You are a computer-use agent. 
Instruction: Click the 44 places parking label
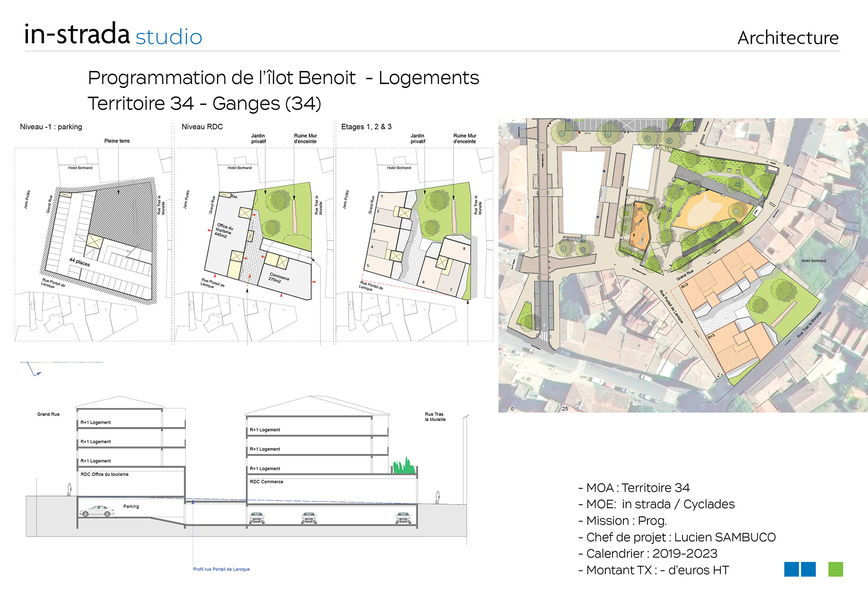tap(80, 262)
